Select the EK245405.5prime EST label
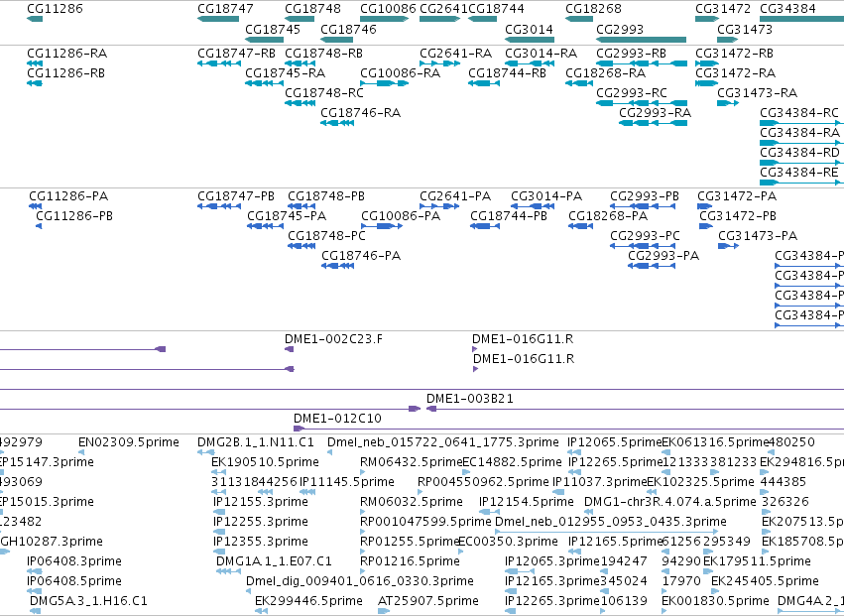 pos(765,581)
